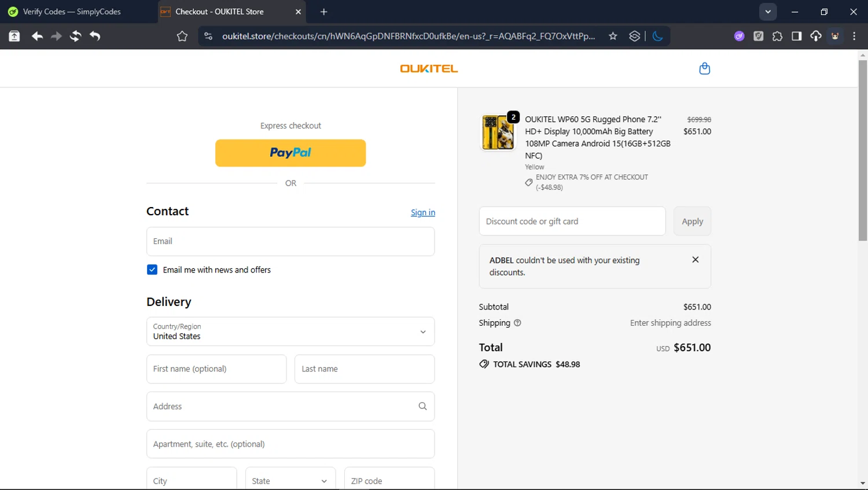The height and width of the screenshot is (490, 868).
Task: Click the OUKITEL logo in header
Action: [429, 68]
